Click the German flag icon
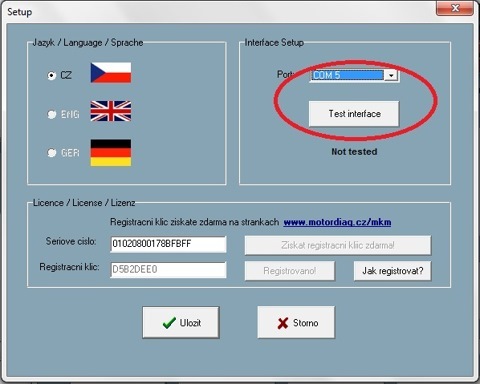Screen dimensions: 480x384 tap(111, 153)
